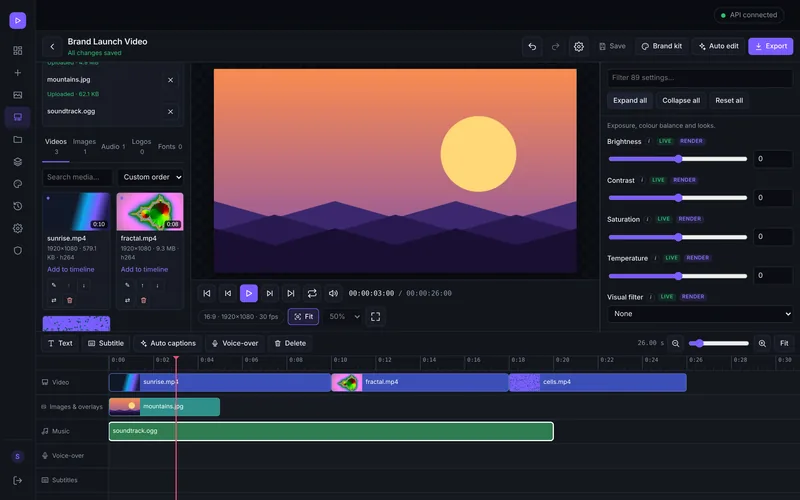Click Add to timeline under sunrise.mp4
The height and width of the screenshot is (500, 800).
click(x=70, y=269)
